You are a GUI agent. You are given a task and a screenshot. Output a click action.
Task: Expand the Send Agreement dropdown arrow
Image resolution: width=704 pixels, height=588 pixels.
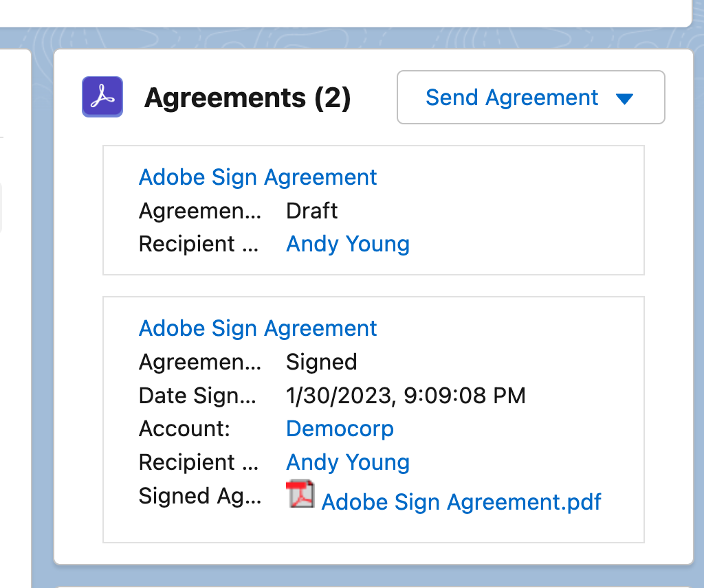tap(624, 98)
